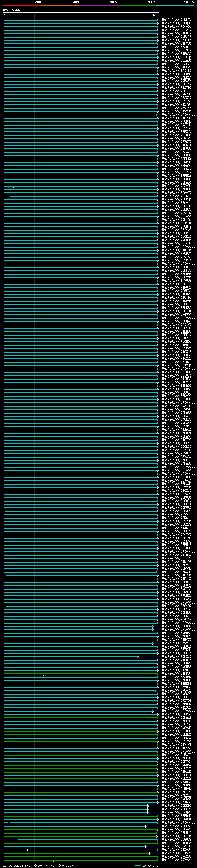The width and height of the screenshot is (197, 868).
Task: Click the UniRef100_A2BH06 label
Action: [x=176, y=626]
